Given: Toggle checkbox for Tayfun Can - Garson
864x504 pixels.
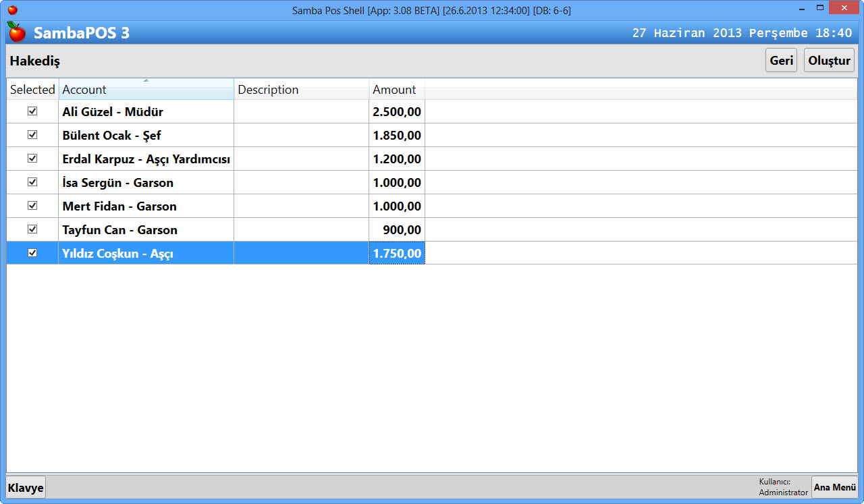Looking at the screenshot, I should (32, 229).
